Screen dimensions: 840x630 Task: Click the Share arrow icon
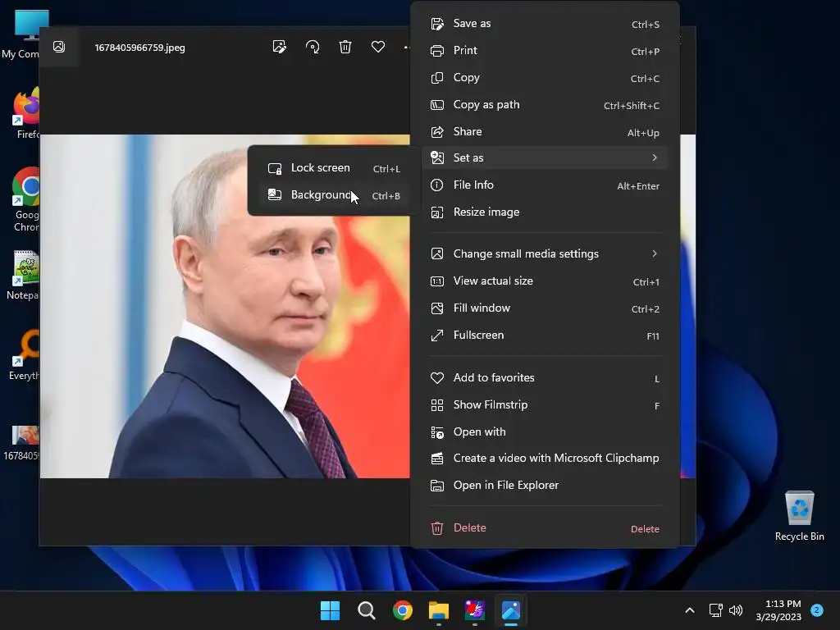pyautogui.click(x=437, y=132)
